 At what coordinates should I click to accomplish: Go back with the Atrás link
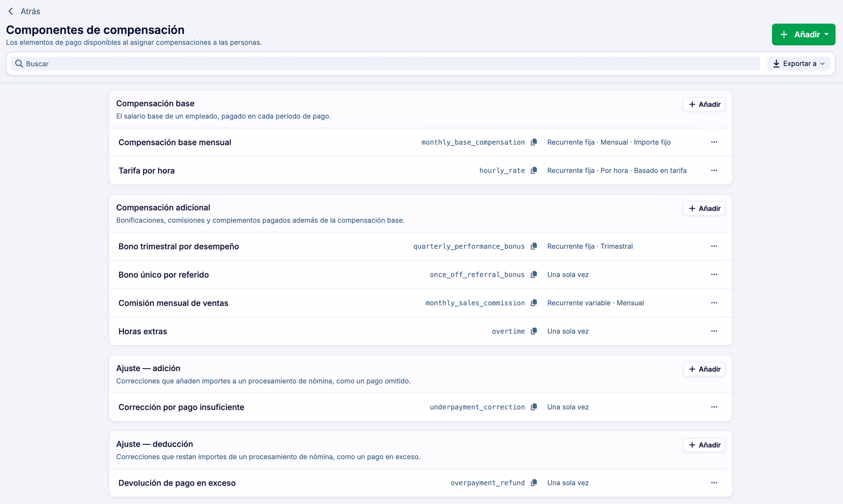point(24,11)
